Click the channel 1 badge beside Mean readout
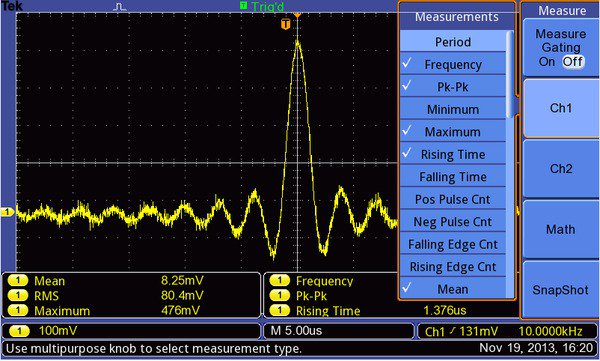 18,281
